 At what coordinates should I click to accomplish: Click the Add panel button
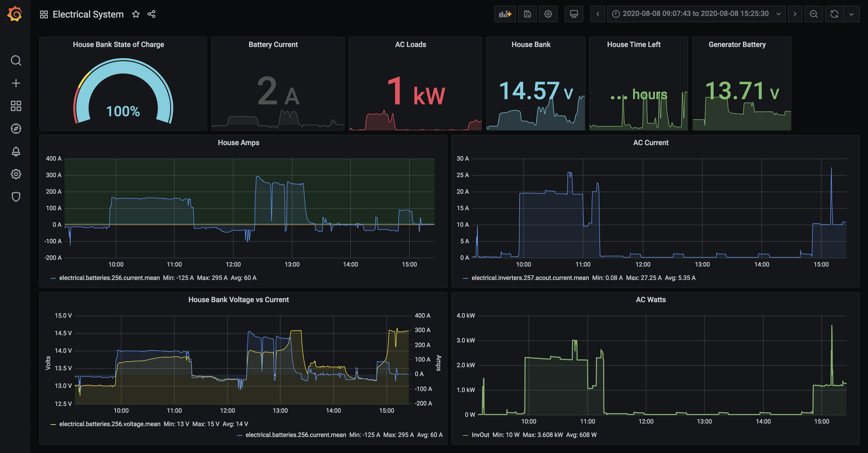(x=505, y=14)
